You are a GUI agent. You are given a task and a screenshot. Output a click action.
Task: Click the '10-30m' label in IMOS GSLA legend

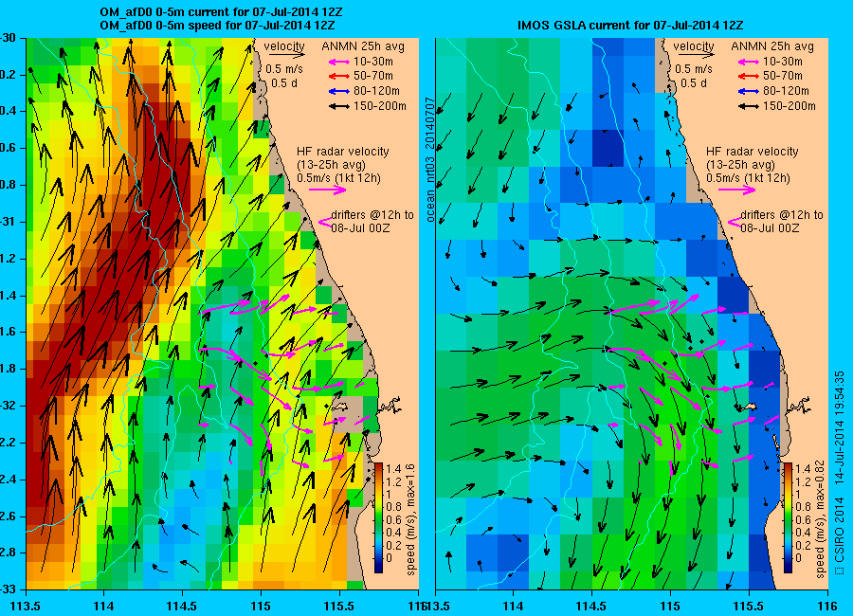pos(782,62)
